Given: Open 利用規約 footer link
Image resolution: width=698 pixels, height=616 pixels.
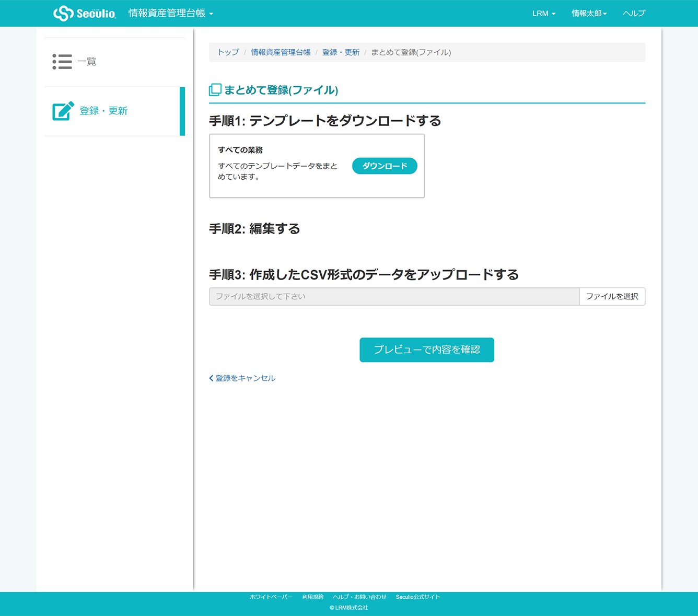Looking at the screenshot, I should point(312,597).
